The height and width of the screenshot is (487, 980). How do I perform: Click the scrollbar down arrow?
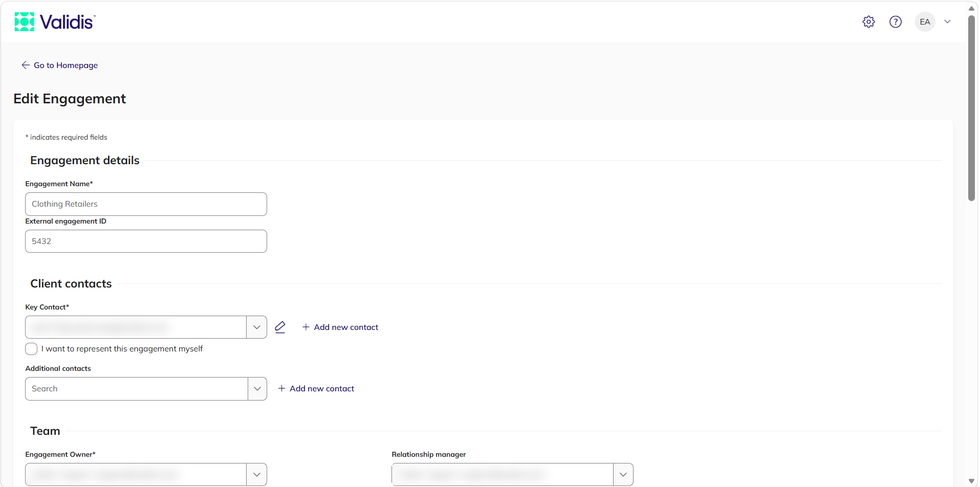pos(971,481)
